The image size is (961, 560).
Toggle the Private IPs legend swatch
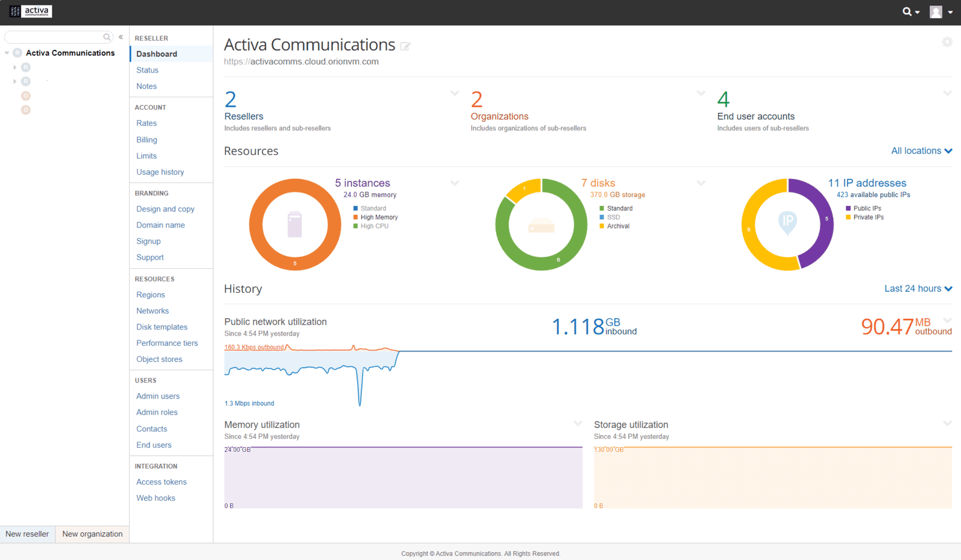tap(848, 217)
